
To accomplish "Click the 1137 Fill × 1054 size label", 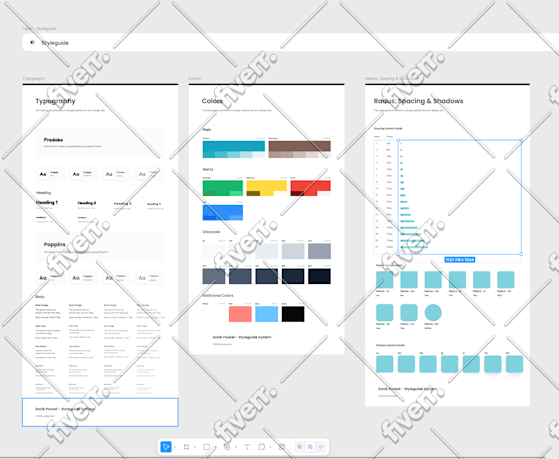I will point(460,260).
